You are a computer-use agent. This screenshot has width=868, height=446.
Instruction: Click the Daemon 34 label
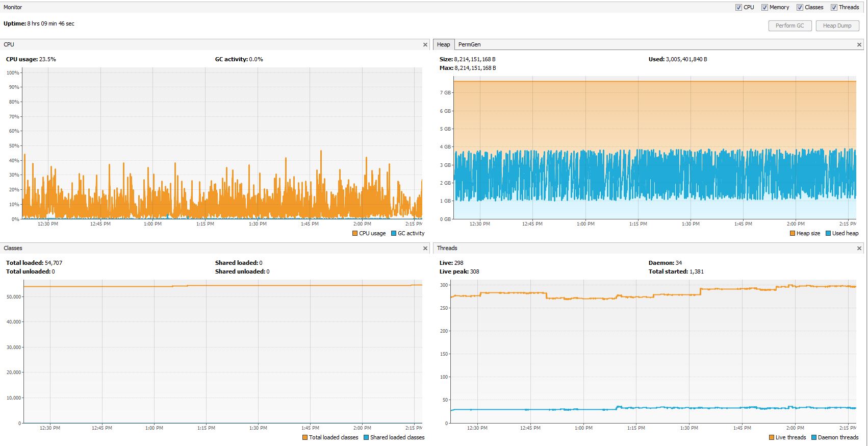tap(665, 263)
